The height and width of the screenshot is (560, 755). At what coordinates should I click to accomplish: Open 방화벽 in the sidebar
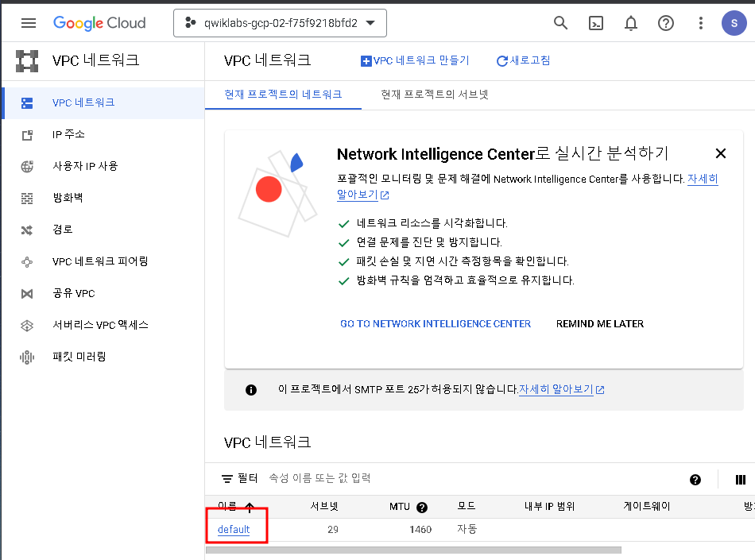(x=103, y=199)
